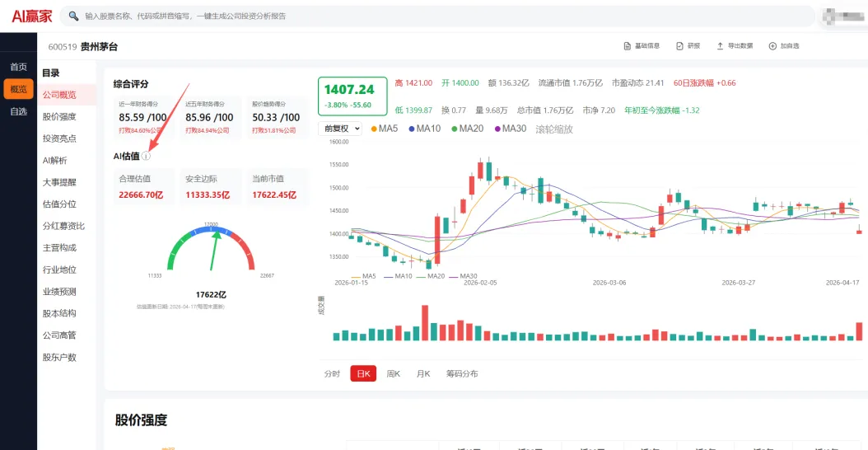
Task: Click the AI赢家 logo
Action: point(32,16)
